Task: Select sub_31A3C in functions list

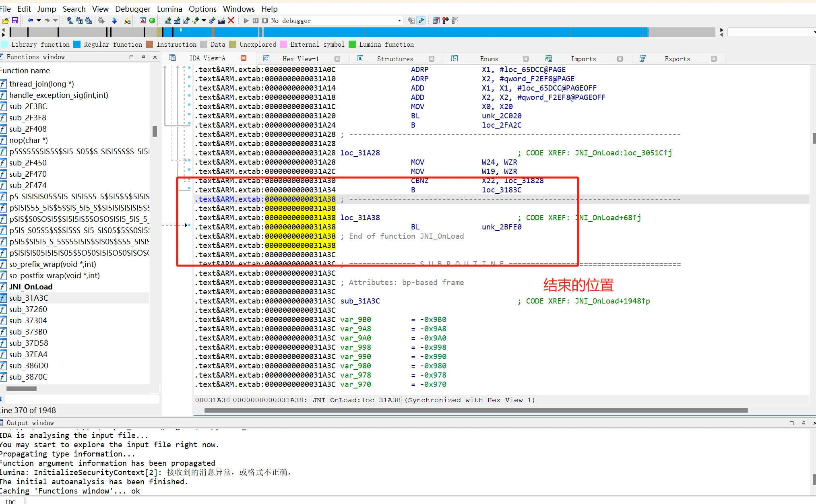Action: (28, 298)
